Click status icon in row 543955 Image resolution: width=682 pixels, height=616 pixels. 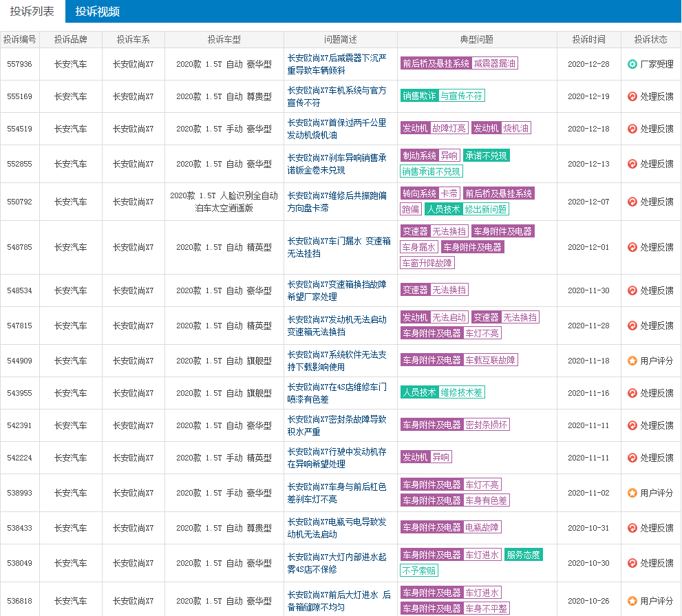[x=632, y=393]
